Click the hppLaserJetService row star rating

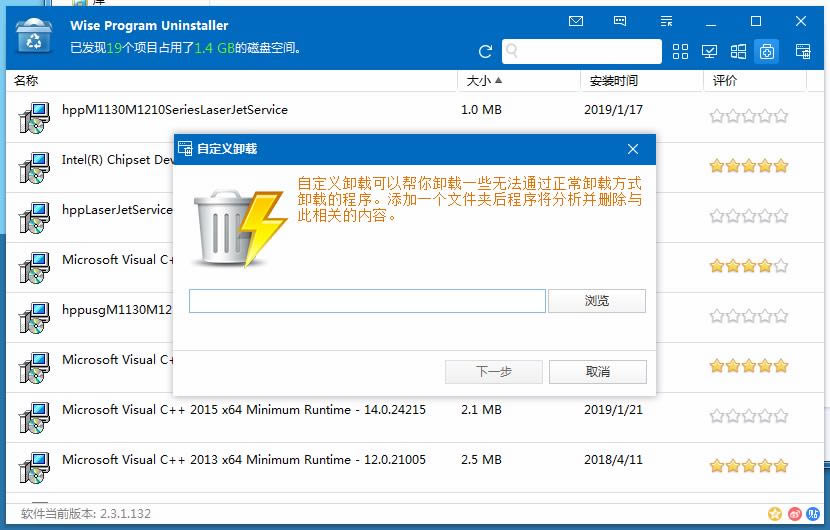coord(748,216)
